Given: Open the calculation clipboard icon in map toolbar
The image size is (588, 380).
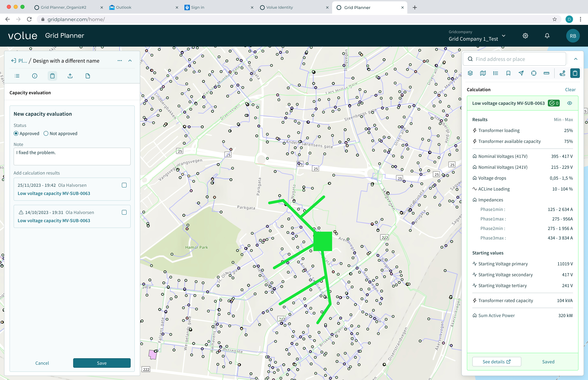Looking at the screenshot, I should pos(575,73).
